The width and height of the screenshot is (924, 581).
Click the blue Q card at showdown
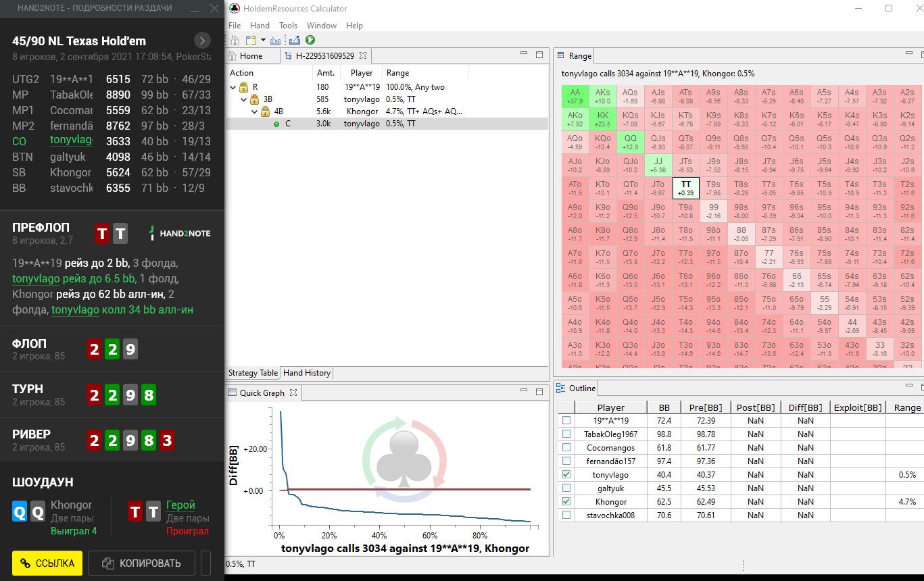click(20, 511)
